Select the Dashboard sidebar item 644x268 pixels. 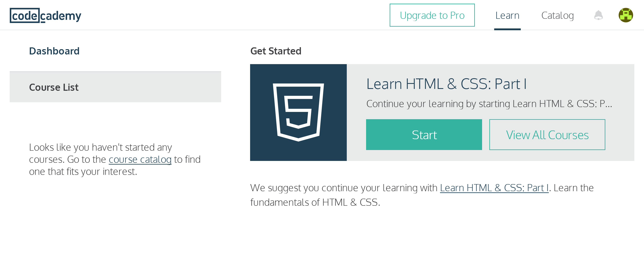tap(54, 51)
